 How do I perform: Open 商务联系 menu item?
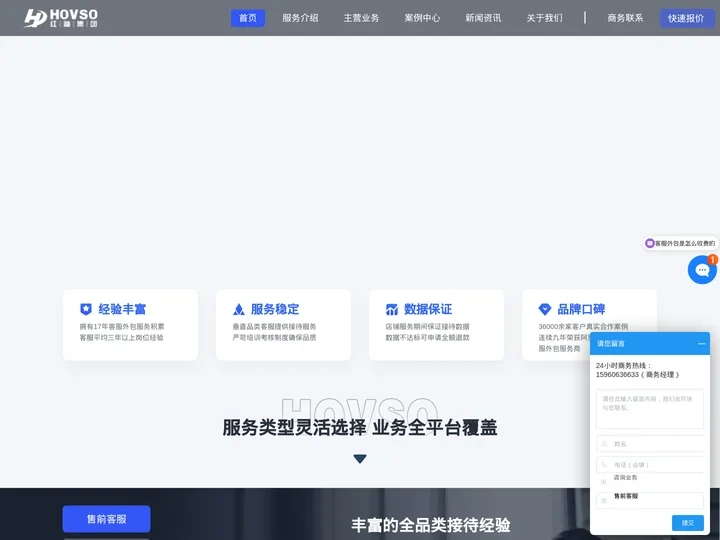pos(625,18)
